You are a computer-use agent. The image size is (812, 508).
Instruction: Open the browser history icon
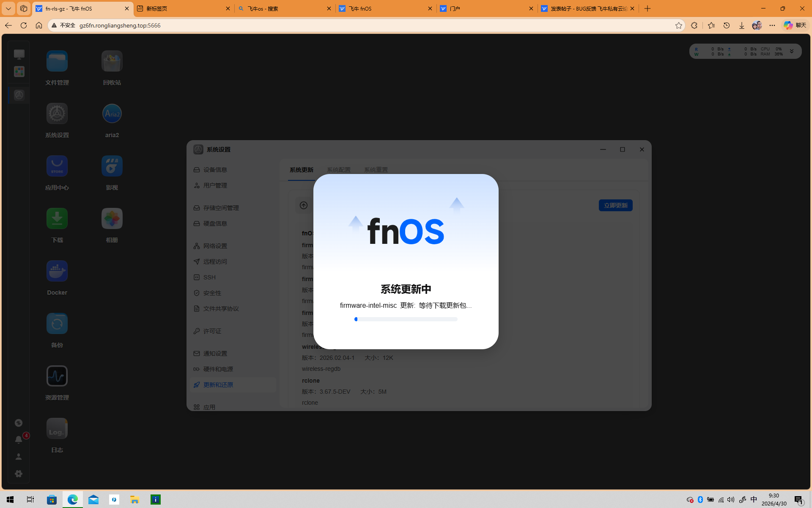[727, 25]
